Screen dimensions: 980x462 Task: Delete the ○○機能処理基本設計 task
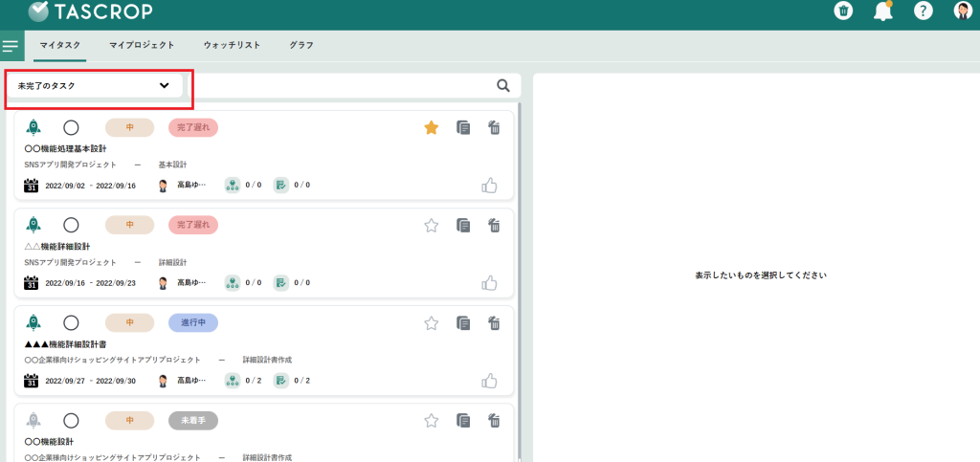tap(495, 128)
